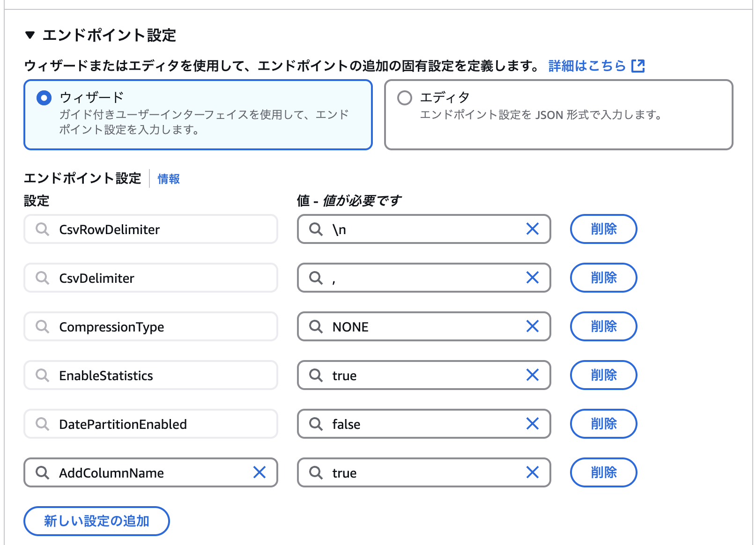This screenshot has width=756, height=545.
Task: Open the NONE value combo box
Action: point(424,326)
